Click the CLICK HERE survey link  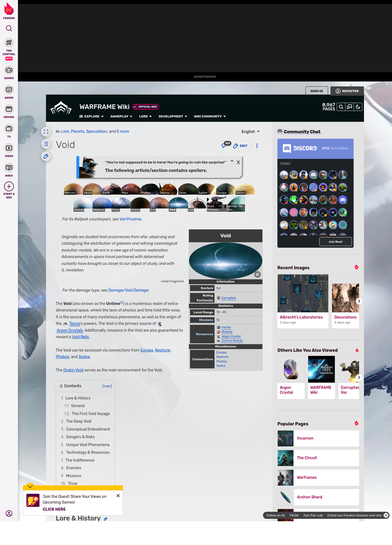(54, 509)
